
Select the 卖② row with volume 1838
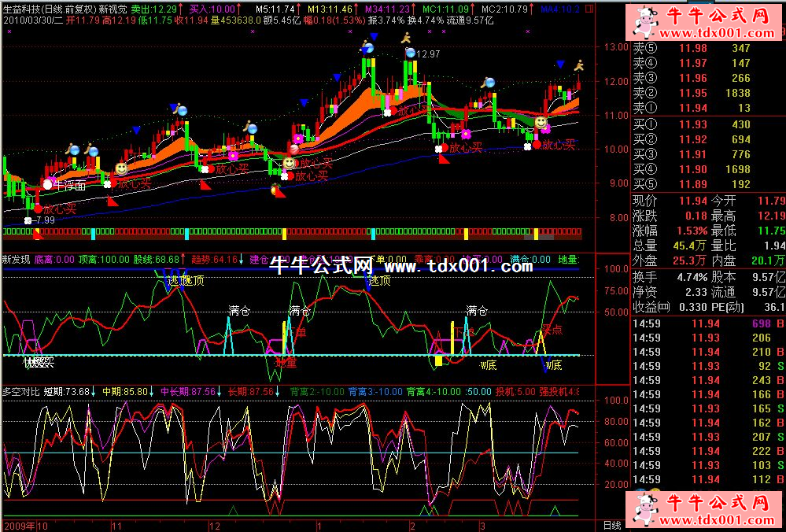[707, 94]
